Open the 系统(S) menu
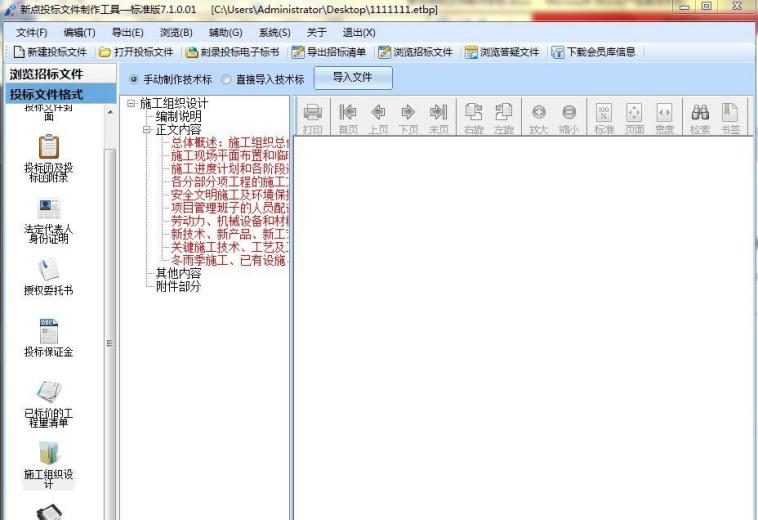 click(275, 32)
